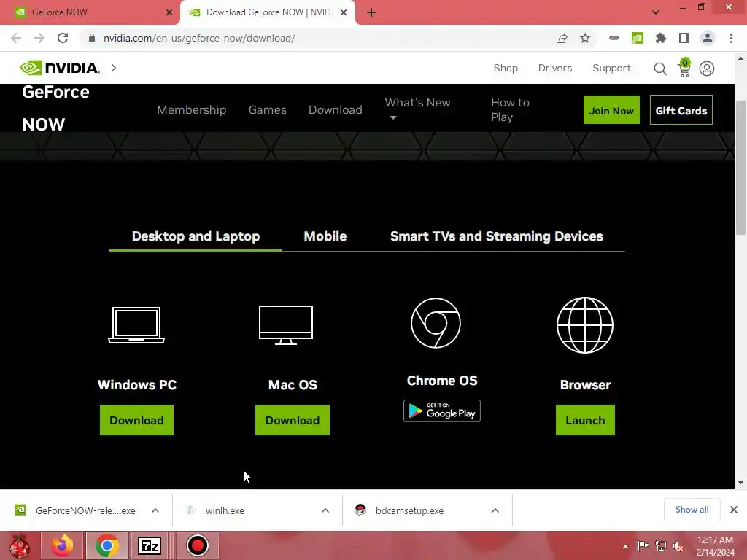Viewport: 747px width, 560px height.
Task: Open the Shop link
Action: 506,68
